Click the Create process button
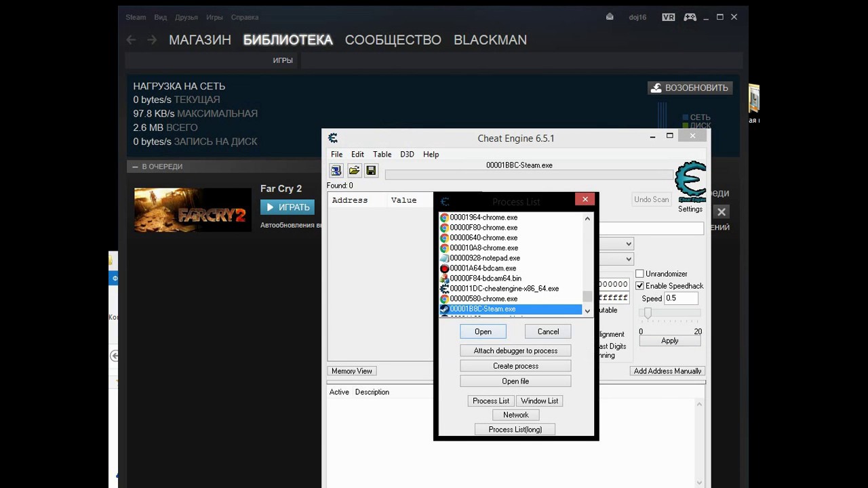This screenshot has height=488, width=868. click(x=515, y=366)
